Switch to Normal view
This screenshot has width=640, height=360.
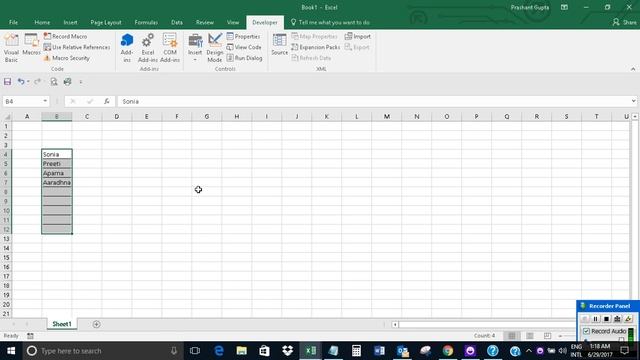point(511,336)
